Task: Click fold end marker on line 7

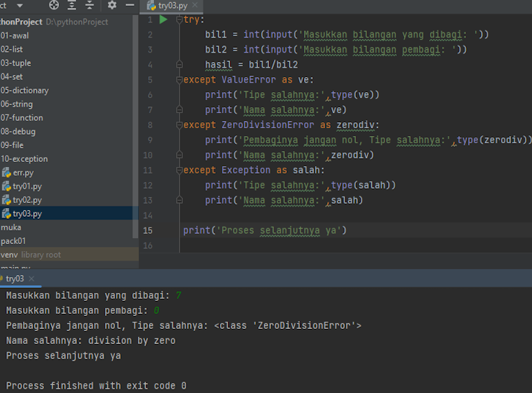Action: [179, 109]
